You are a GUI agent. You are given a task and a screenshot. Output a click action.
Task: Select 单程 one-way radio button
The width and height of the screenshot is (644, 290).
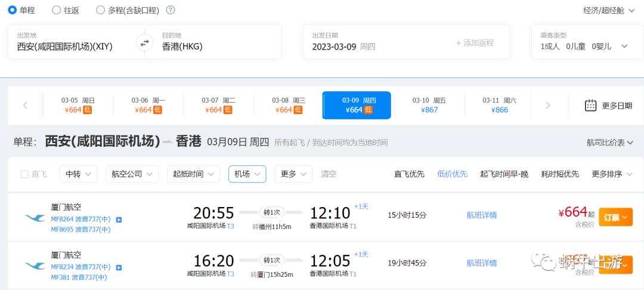pyautogui.click(x=13, y=10)
